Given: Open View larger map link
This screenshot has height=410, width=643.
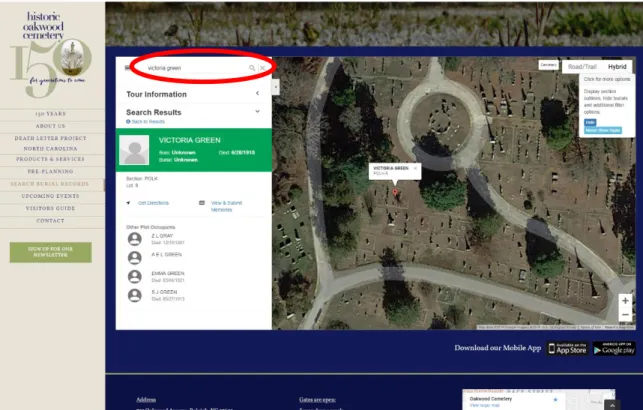Looking at the screenshot, I should point(485,405).
